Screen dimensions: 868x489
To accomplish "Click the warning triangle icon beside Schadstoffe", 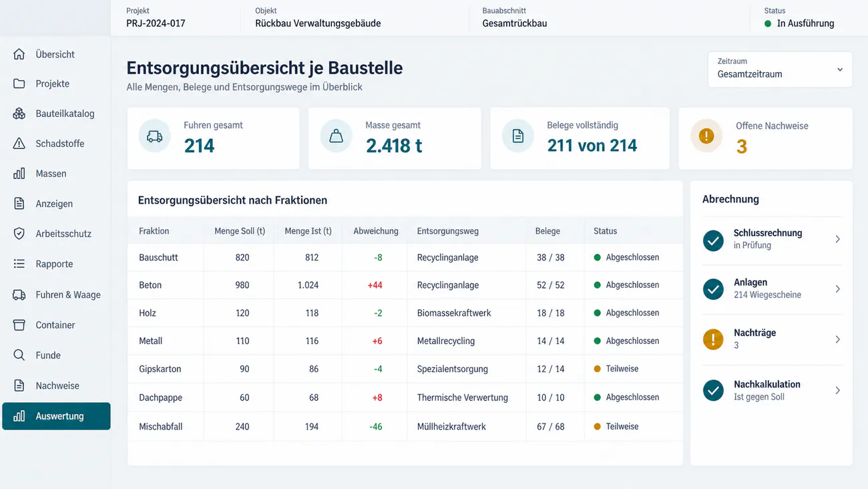I will coord(19,144).
